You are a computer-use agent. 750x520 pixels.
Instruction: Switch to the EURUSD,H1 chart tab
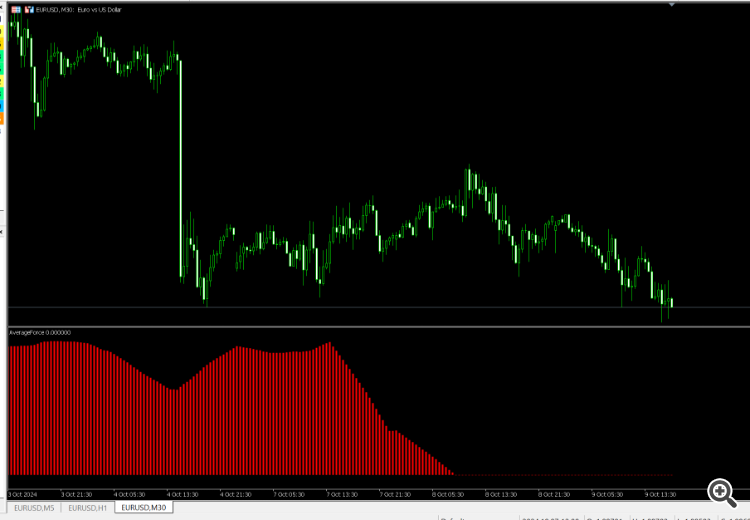tap(88, 508)
